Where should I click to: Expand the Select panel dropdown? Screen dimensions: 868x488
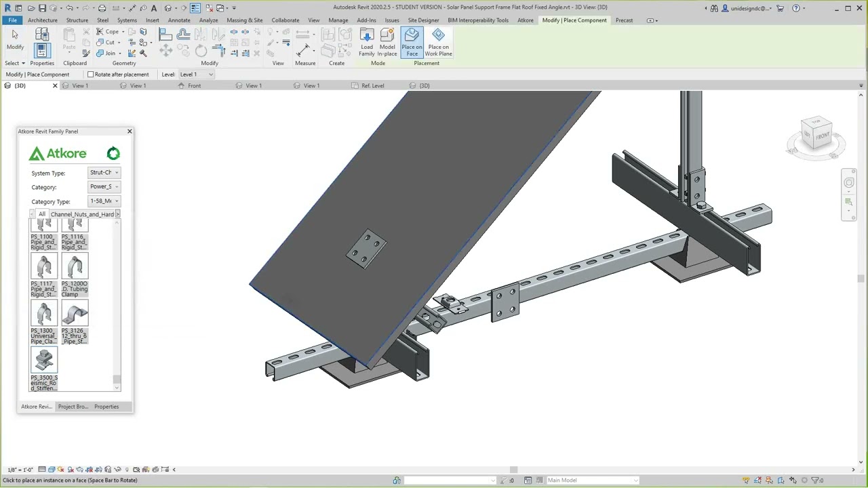coord(14,63)
